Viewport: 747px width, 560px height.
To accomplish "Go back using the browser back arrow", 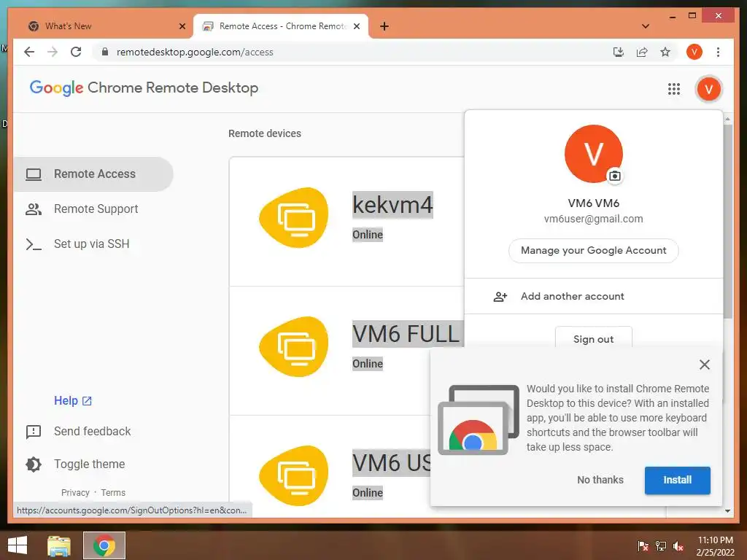I will tap(29, 52).
